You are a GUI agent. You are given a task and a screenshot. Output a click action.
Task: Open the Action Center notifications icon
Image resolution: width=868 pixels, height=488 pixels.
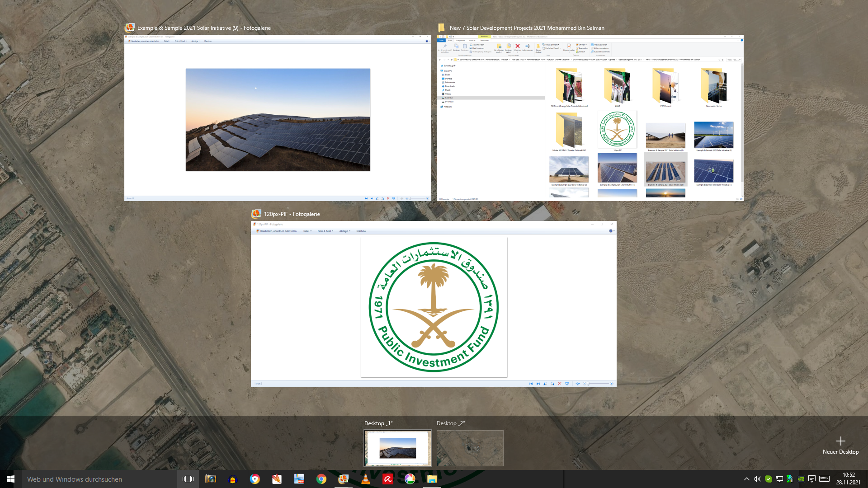(x=812, y=479)
